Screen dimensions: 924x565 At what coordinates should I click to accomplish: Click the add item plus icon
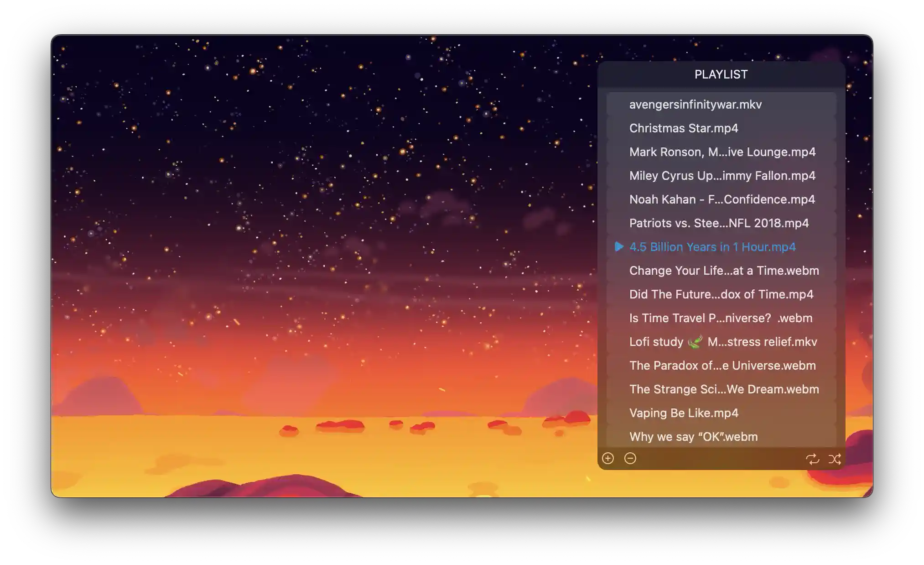pos(607,458)
